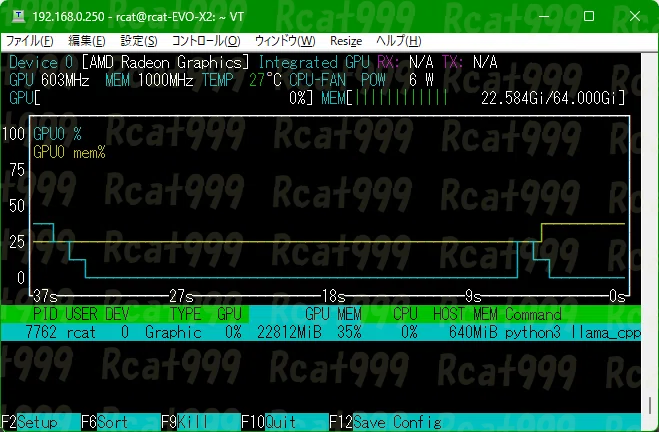The height and width of the screenshot is (432, 659).
Task: Click the TYPE column header
Action: 185,314
